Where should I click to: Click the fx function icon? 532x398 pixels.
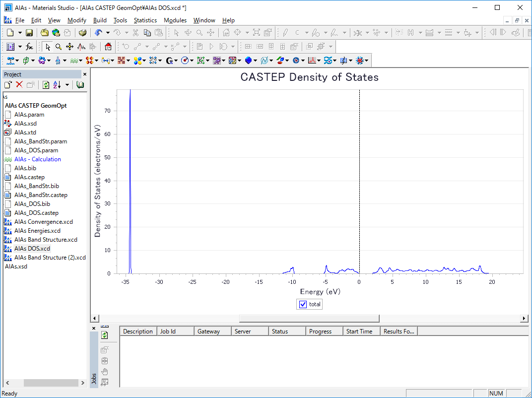[29, 47]
